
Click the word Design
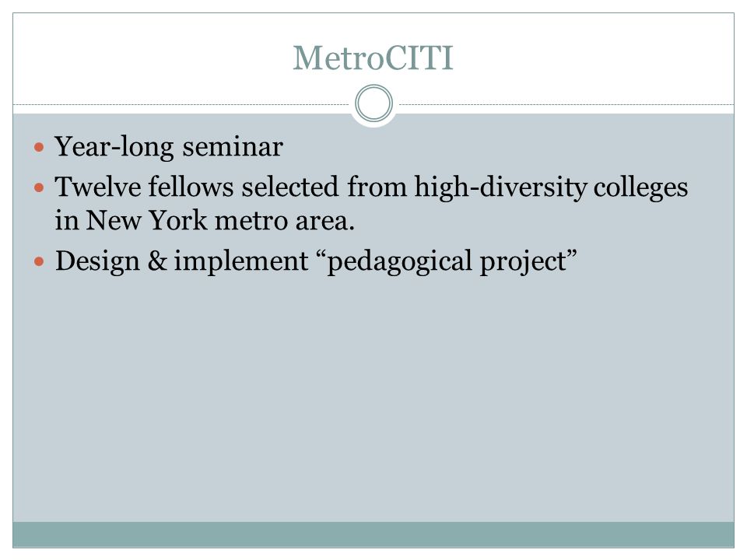point(98,262)
